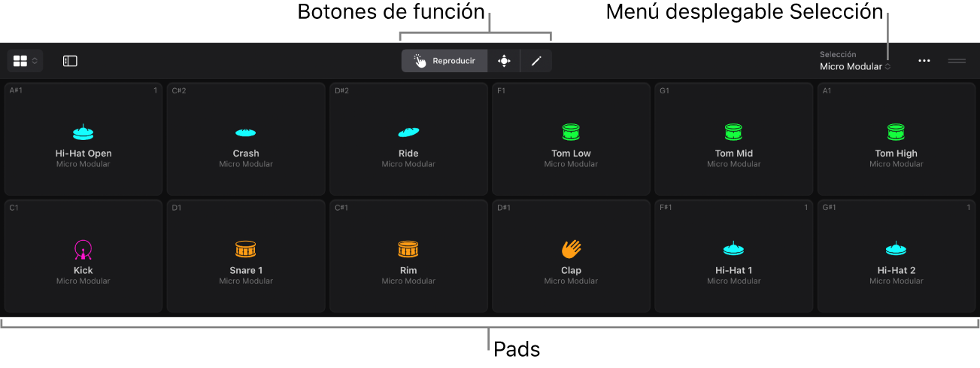The image size is (980, 368).
Task: Tap the Clap hand icon
Action: 571,249
